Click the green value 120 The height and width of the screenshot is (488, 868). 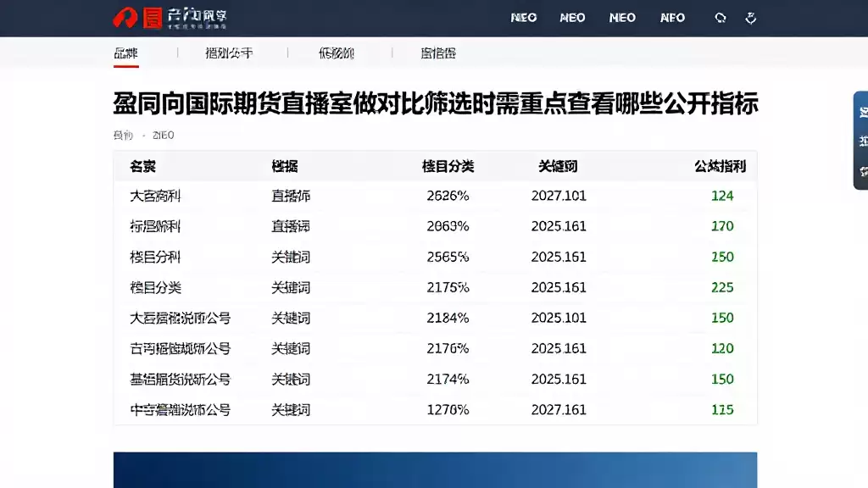[722, 348]
